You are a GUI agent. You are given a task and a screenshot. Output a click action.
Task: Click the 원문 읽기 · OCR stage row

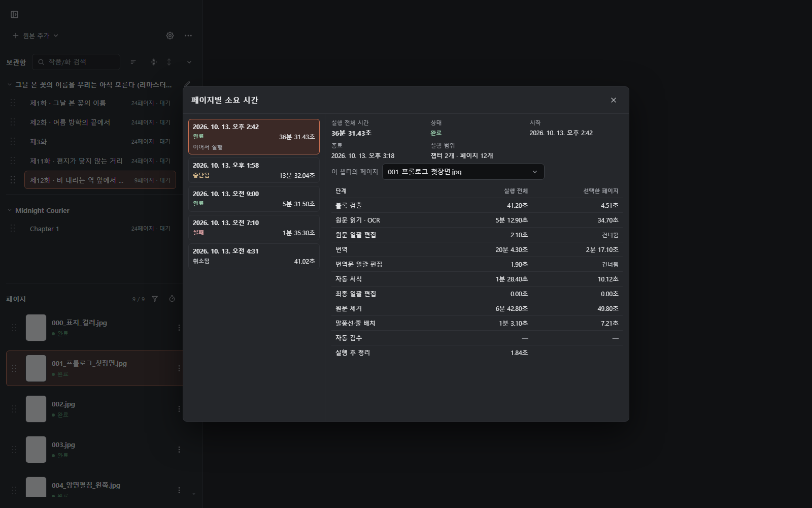coord(477,220)
